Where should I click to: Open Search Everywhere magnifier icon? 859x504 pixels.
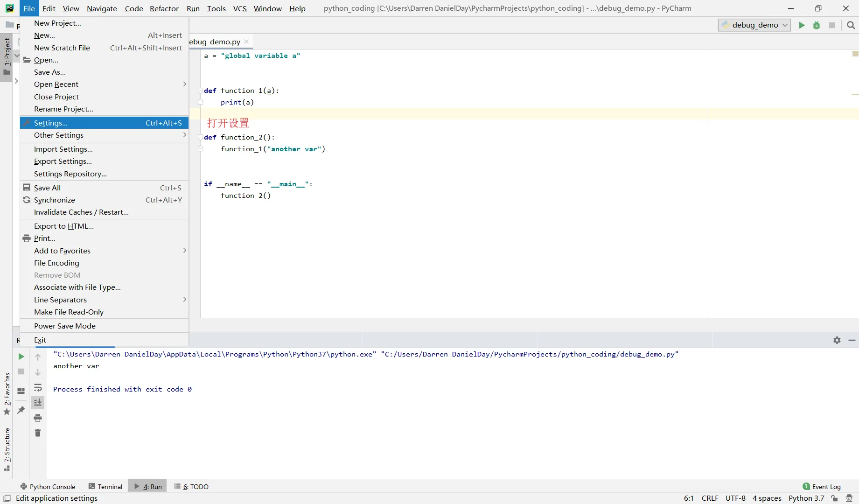[x=851, y=25]
